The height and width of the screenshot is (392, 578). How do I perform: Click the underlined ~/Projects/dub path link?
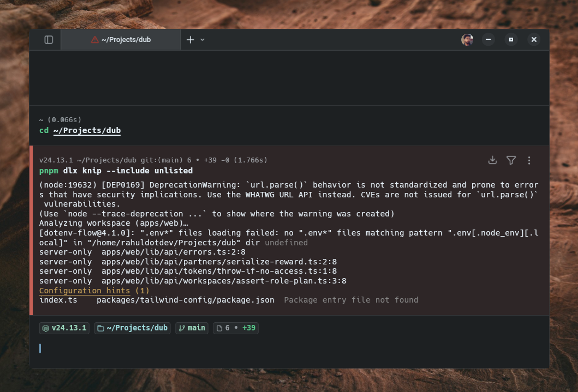click(x=87, y=131)
